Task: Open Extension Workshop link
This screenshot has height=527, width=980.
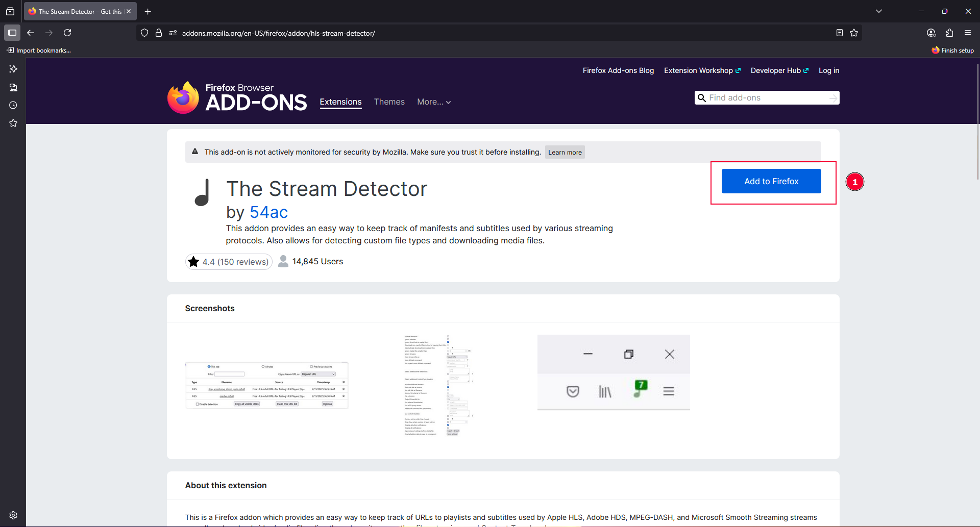Action: point(702,70)
